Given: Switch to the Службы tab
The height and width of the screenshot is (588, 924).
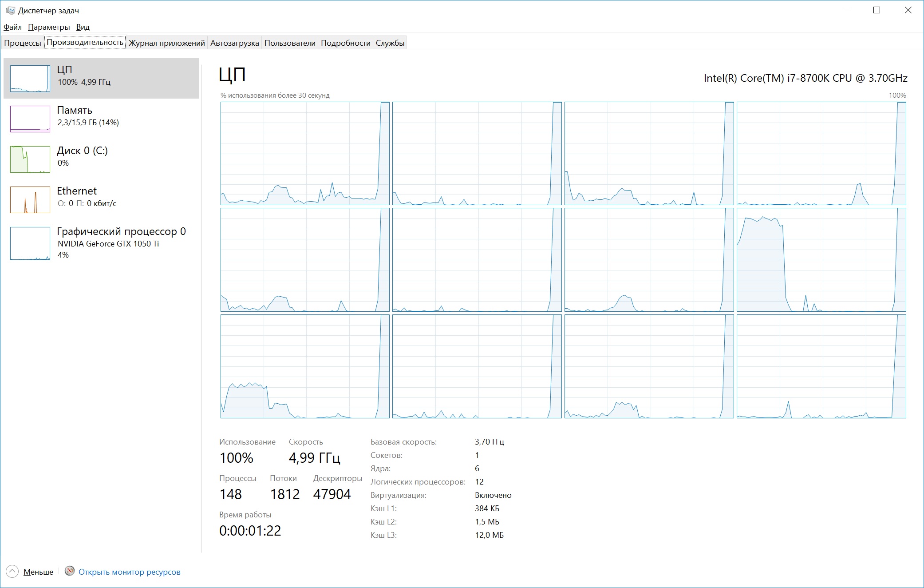Looking at the screenshot, I should pos(391,42).
